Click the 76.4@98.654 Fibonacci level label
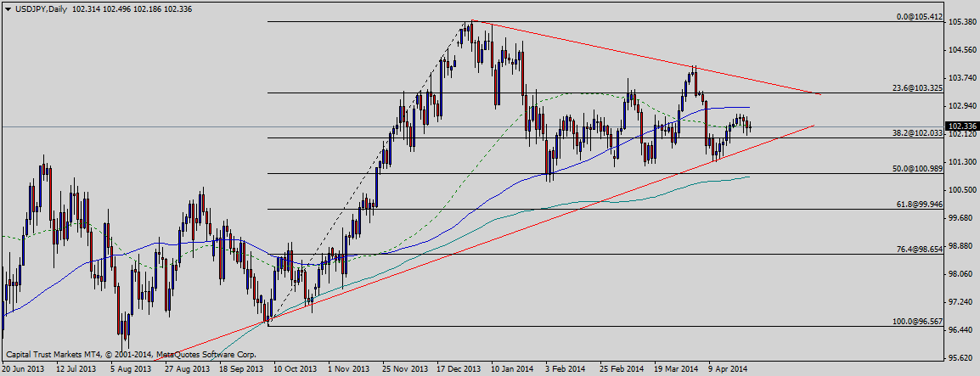This screenshot has width=980, height=376. click(919, 249)
